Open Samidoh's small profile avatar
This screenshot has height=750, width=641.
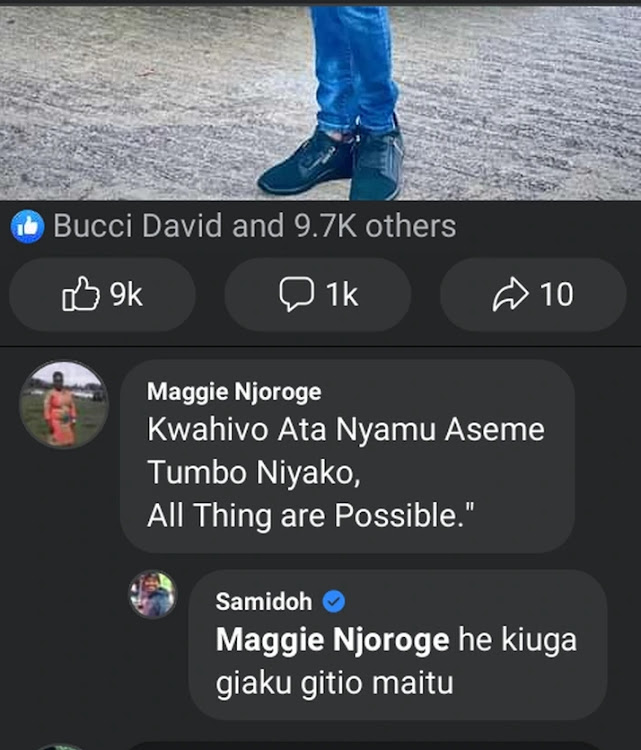click(x=153, y=595)
